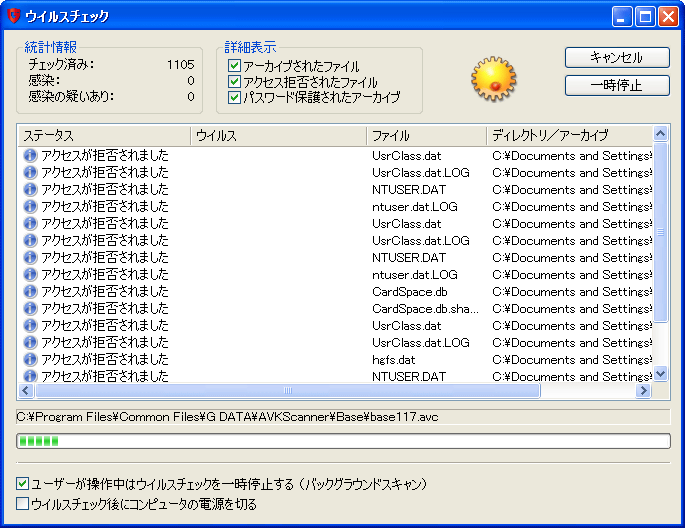The width and height of the screenshot is (685, 528).
Task: Click the vertical scrollbar up arrow
Action: click(661, 133)
